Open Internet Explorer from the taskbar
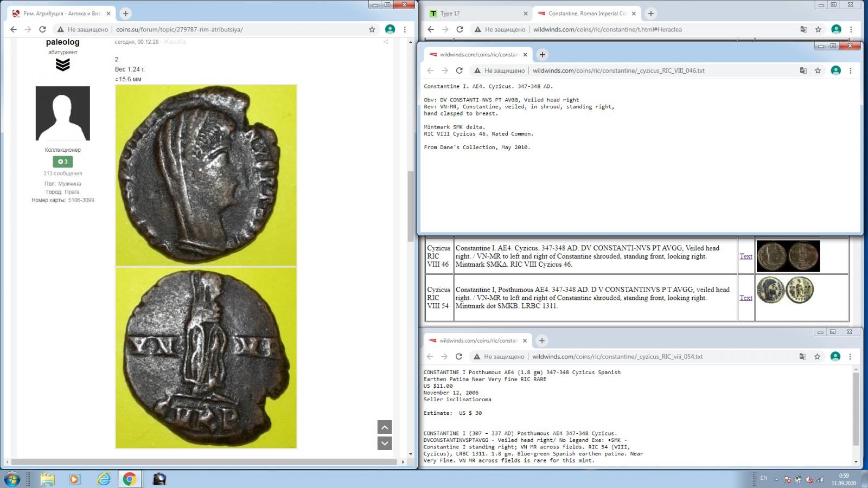The width and height of the screenshot is (868, 488). [103, 479]
